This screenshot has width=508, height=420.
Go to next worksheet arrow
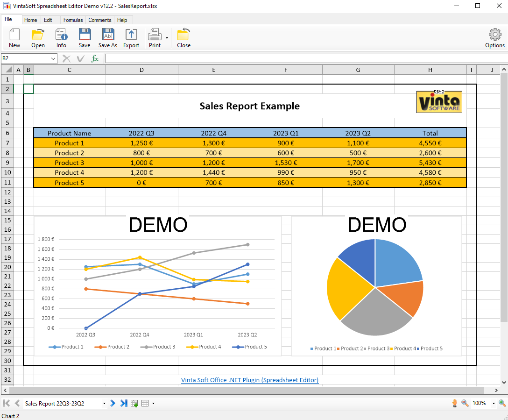(x=113, y=403)
